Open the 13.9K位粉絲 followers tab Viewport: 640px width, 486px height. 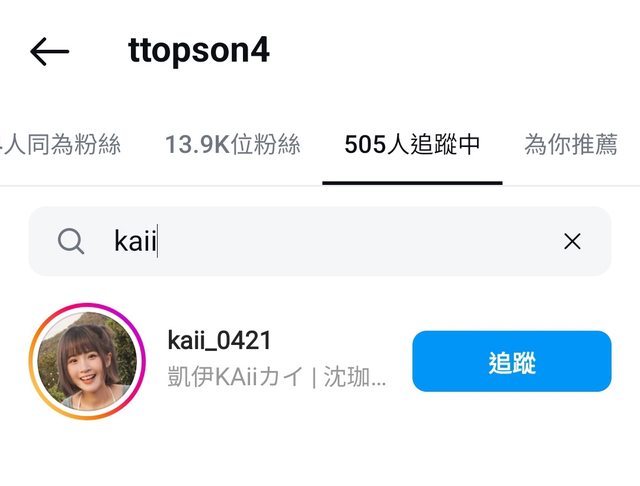[x=233, y=144]
